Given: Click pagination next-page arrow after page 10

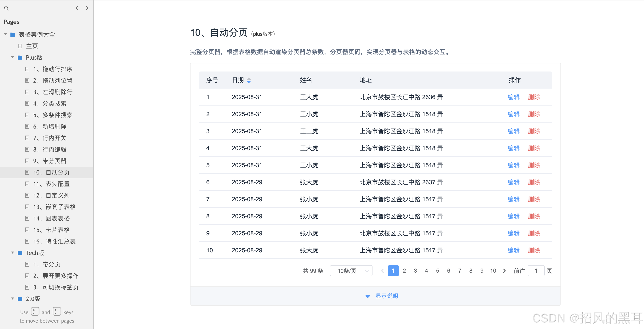Looking at the screenshot, I should 504,271.
